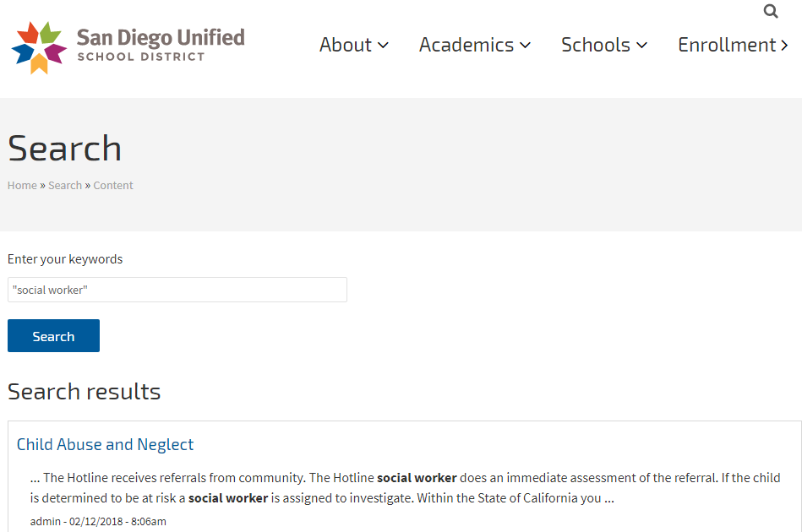Click the San Diego Unified star logo
802x532 pixels.
coord(39,48)
